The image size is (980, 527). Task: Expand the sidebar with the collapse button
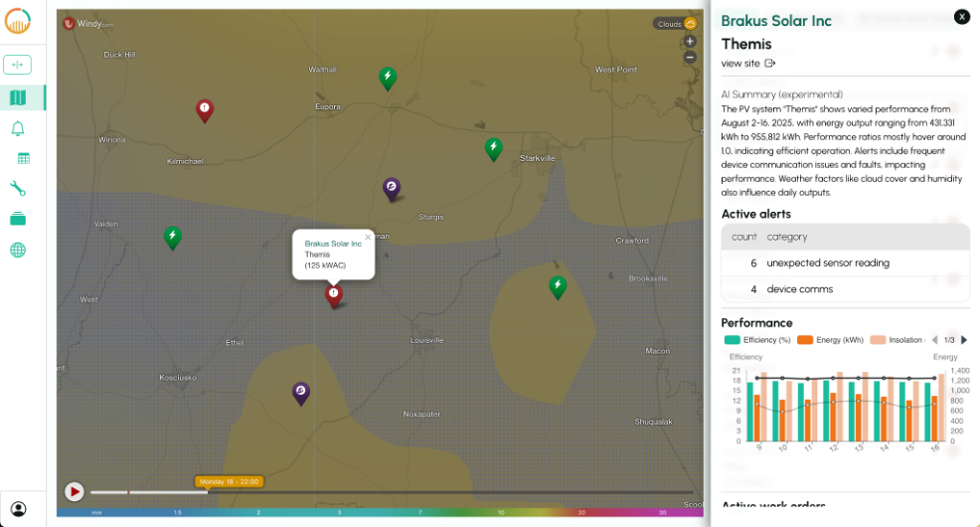(x=18, y=65)
